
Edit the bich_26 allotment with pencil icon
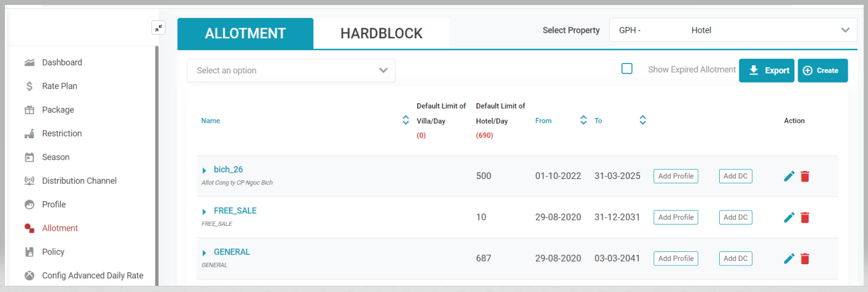[x=789, y=177]
